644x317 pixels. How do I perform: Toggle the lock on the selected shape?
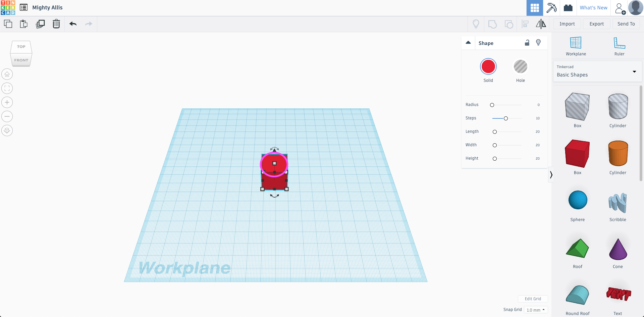tap(527, 43)
